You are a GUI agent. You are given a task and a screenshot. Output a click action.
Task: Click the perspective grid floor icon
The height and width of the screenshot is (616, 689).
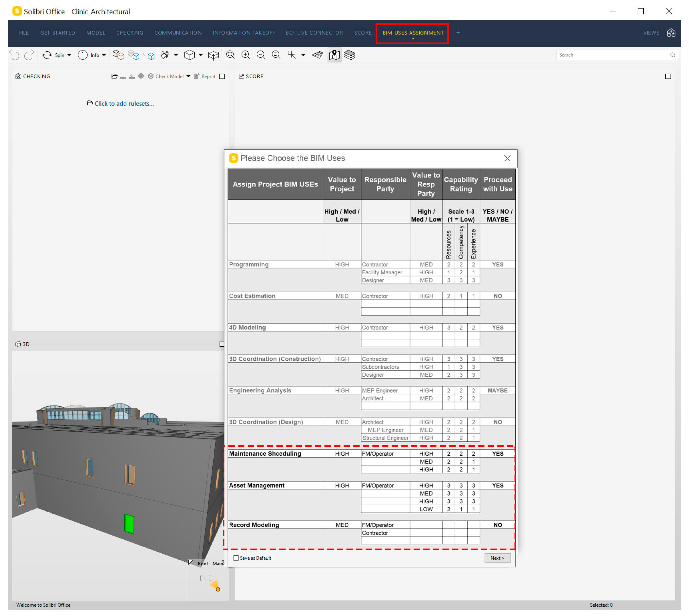pyautogui.click(x=318, y=55)
